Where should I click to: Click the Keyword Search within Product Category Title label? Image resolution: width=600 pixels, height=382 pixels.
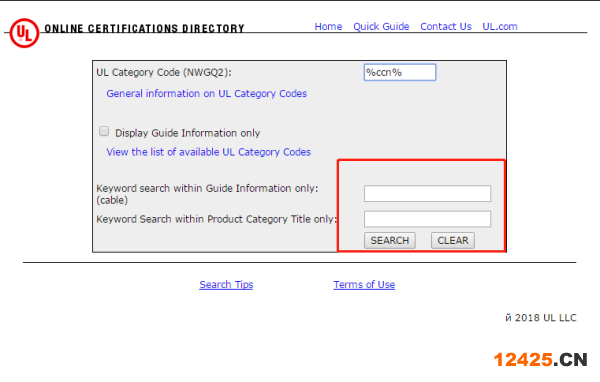click(x=217, y=219)
